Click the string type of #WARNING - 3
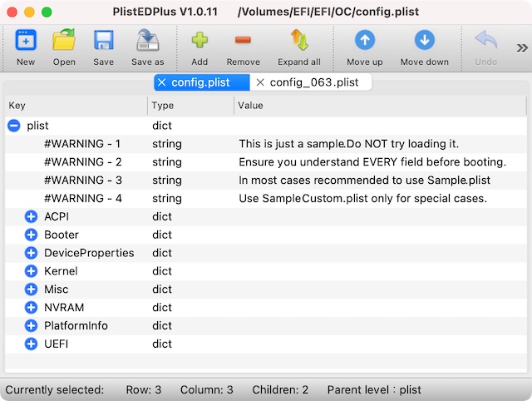Image resolution: width=532 pixels, height=401 pixels. 167,181
